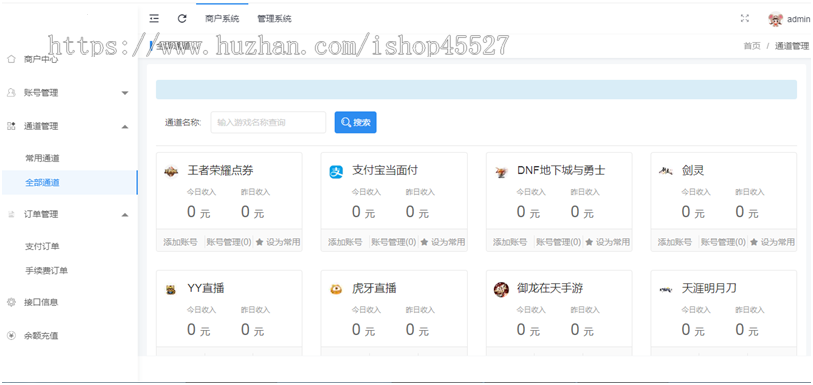Image resolution: width=813 pixels, height=385 pixels.
Task: Click the 支付宝当面付 Alipay logo
Action: [x=336, y=172]
